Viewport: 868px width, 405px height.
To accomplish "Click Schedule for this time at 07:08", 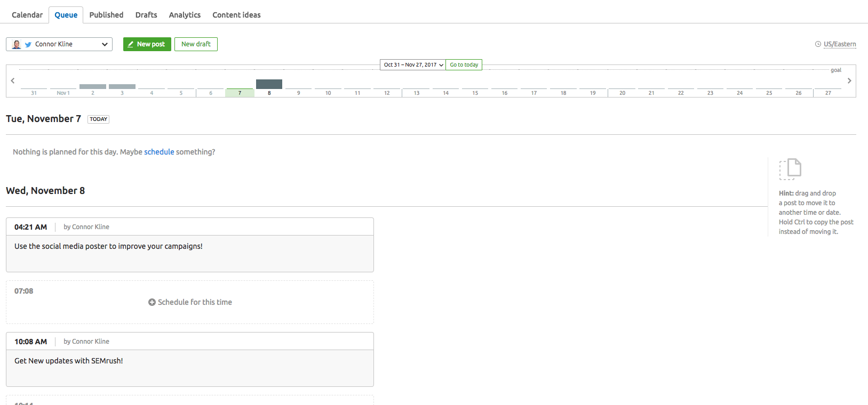I will (190, 302).
